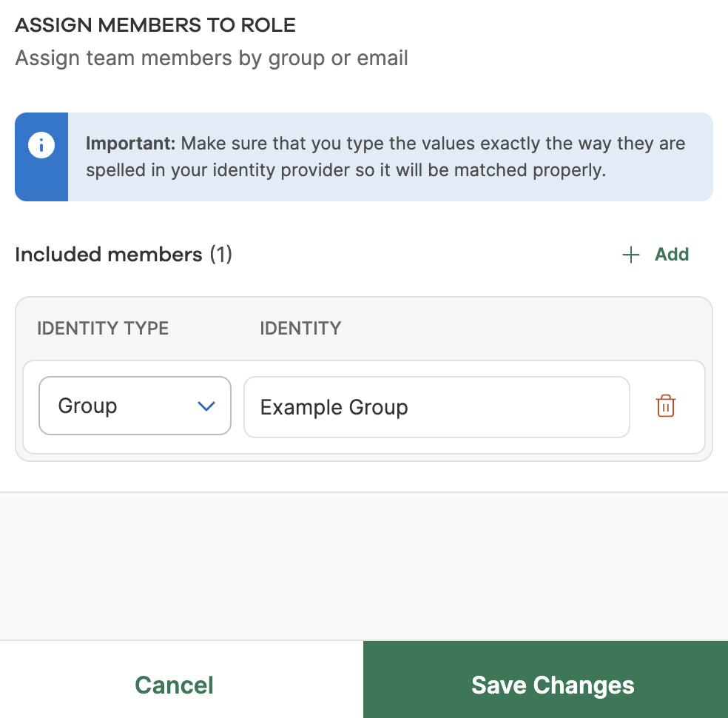Click the Assign Members To Role title

(155, 24)
